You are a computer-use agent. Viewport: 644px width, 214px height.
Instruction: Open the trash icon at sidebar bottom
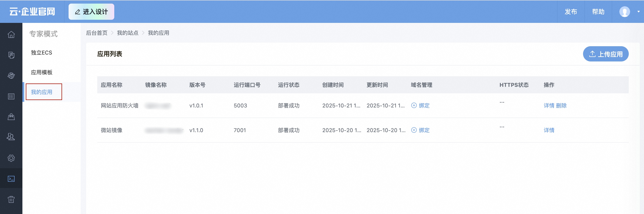point(11,199)
